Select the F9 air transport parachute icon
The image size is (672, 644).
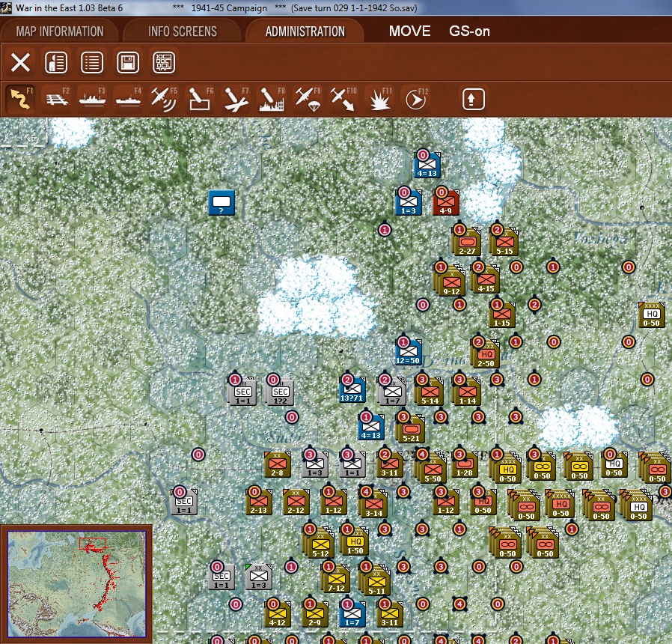(x=308, y=99)
